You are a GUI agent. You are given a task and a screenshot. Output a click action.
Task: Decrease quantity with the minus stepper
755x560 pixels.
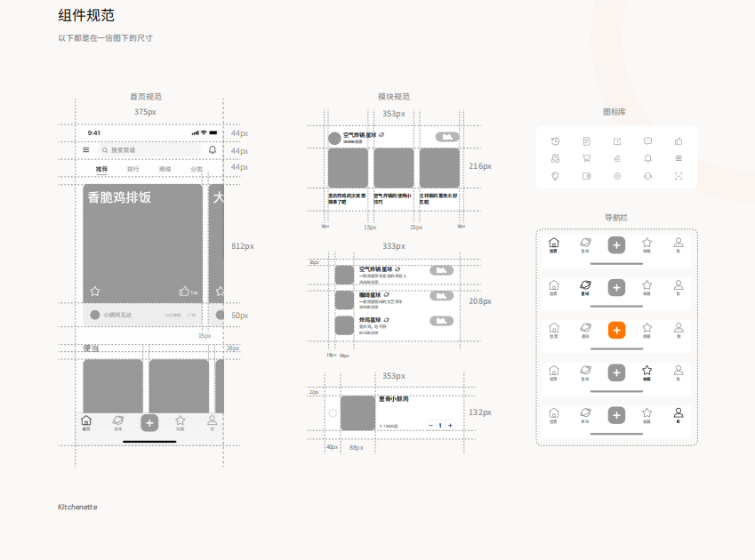pos(431,425)
